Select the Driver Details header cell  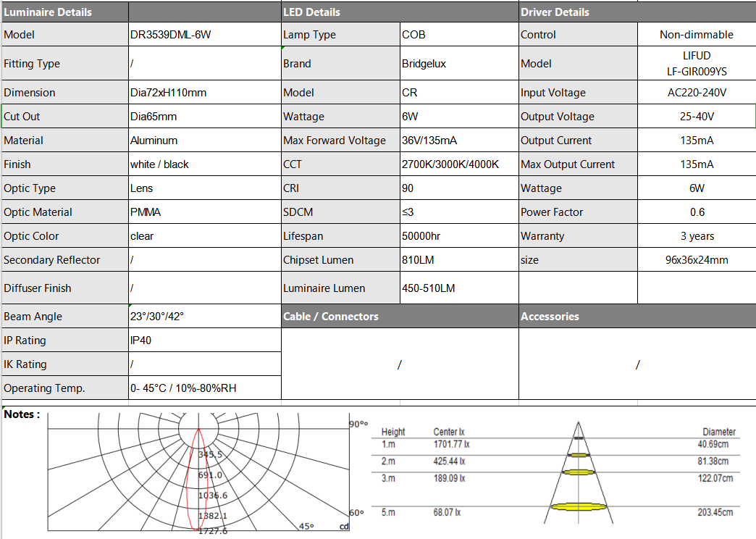637,12
